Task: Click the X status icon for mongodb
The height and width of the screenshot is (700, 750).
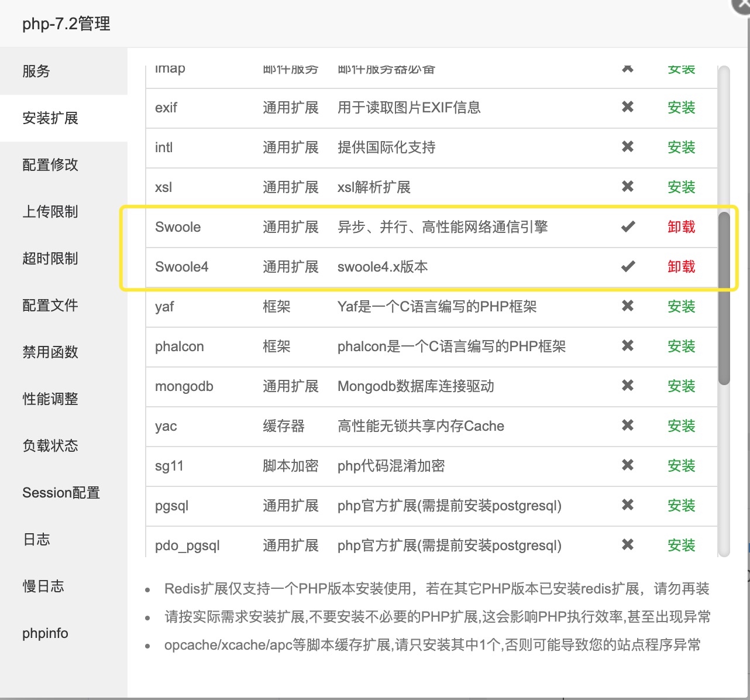Action: click(x=628, y=385)
